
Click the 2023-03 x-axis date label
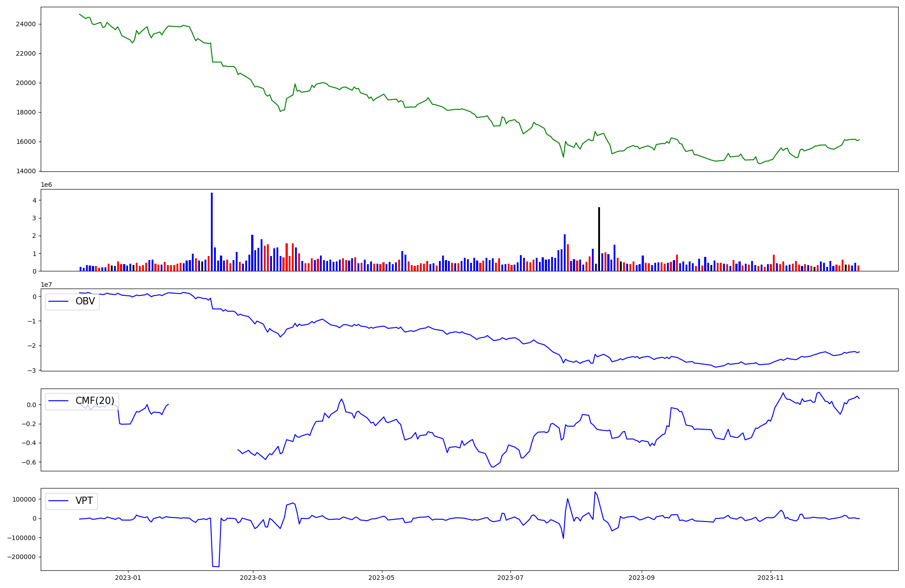coord(253,578)
